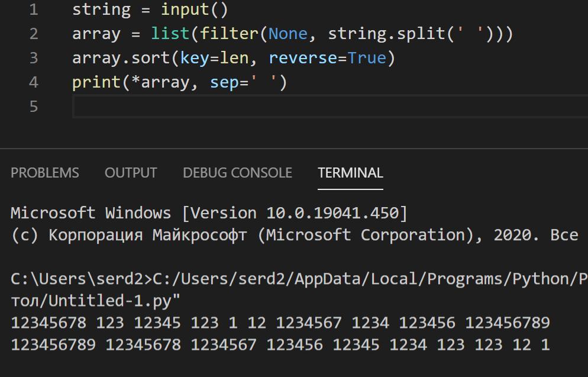Screen dimensions: 588x377
Task: Click the Microsoft Windows version line in terminal
Action: 209,213
